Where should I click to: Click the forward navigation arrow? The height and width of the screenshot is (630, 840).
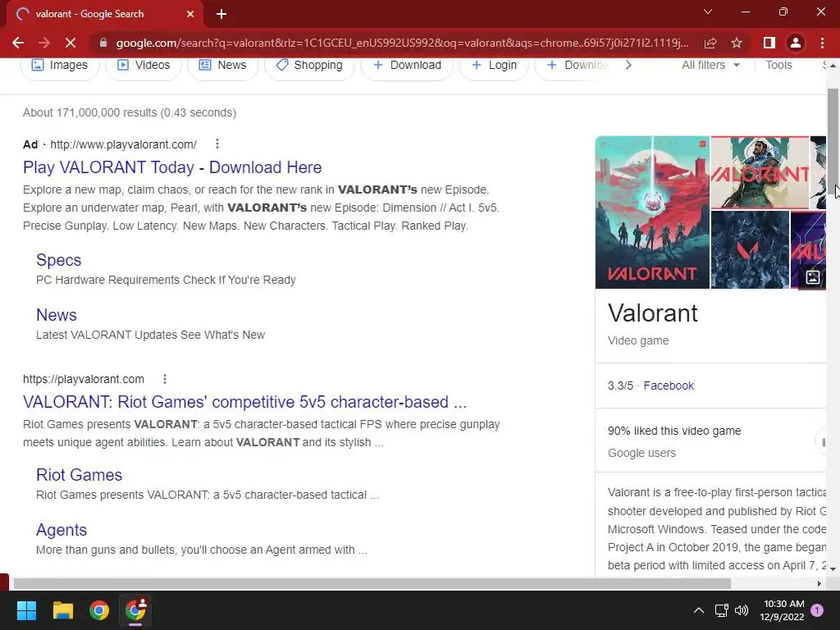click(x=44, y=43)
